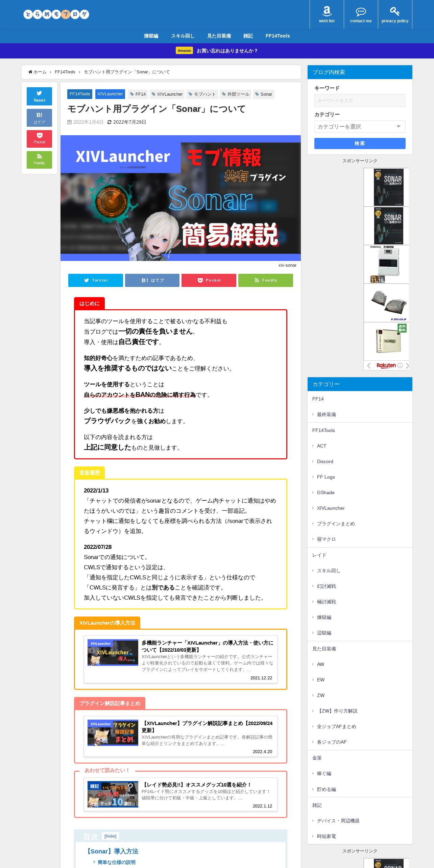Click the B! はてブ sidebar share button
This screenshot has height=868, width=434.
[39, 118]
